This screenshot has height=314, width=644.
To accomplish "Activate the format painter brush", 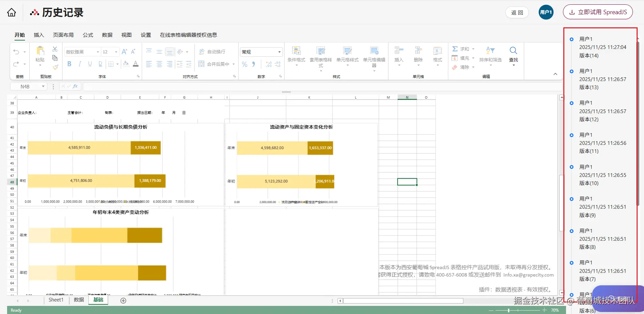I will click(55, 67).
